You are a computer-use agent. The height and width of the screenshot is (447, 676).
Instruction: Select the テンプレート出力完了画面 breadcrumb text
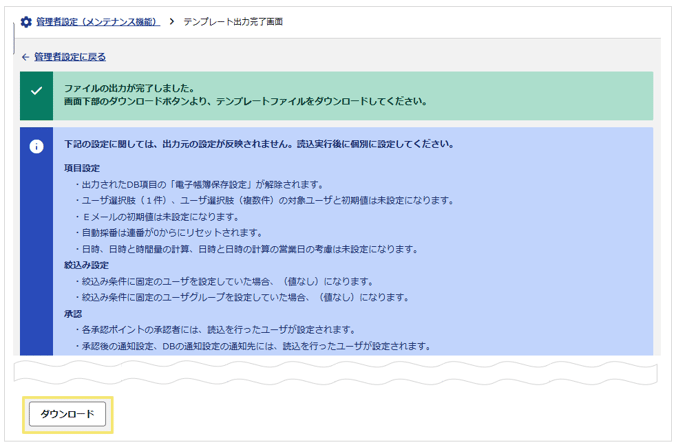[x=233, y=22]
